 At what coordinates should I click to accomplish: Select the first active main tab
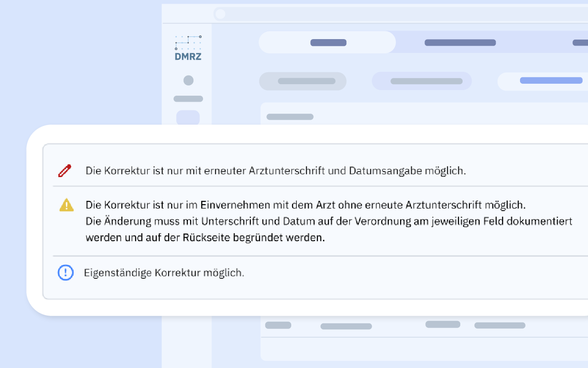click(x=328, y=43)
